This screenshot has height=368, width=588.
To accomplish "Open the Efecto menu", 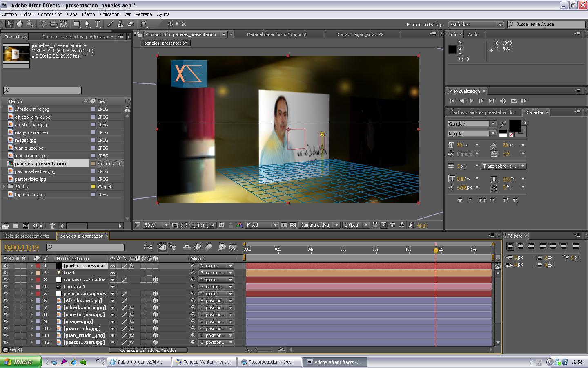I will (x=89, y=14).
